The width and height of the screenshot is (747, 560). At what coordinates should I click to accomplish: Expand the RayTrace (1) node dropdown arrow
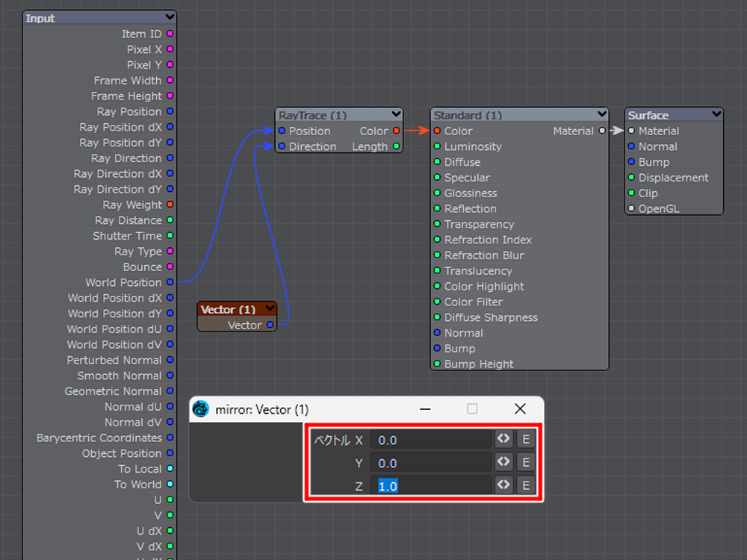pos(396,115)
